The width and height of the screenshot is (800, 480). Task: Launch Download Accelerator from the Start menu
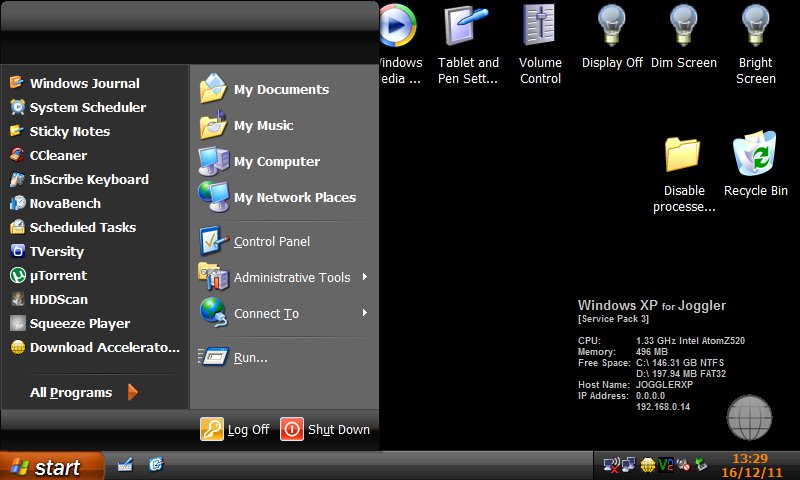tap(94, 347)
